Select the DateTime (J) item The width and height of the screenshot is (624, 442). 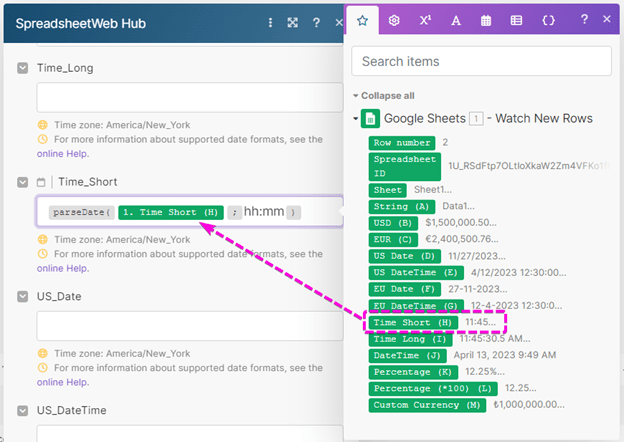point(408,356)
